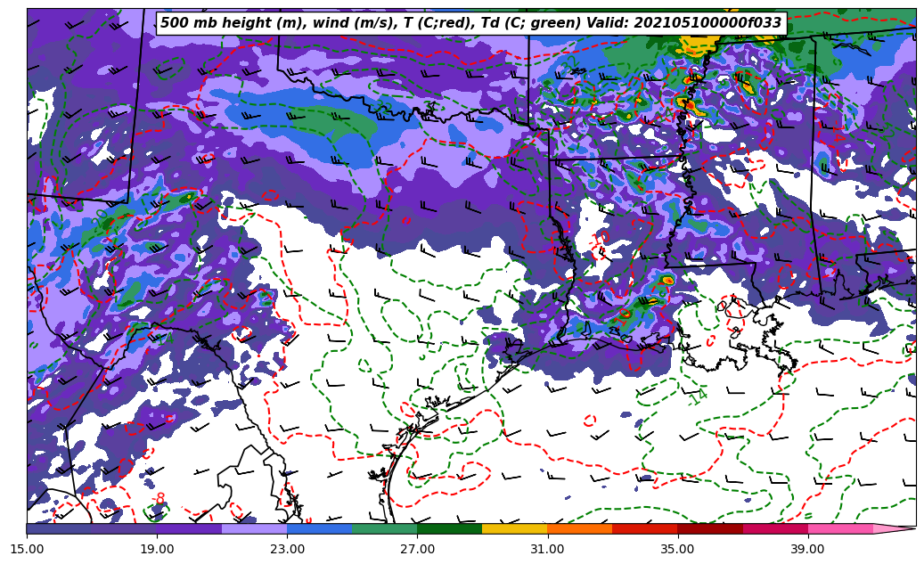Click the 31.00 colorbar tick label
924x564 pixels.
[x=547, y=549]
